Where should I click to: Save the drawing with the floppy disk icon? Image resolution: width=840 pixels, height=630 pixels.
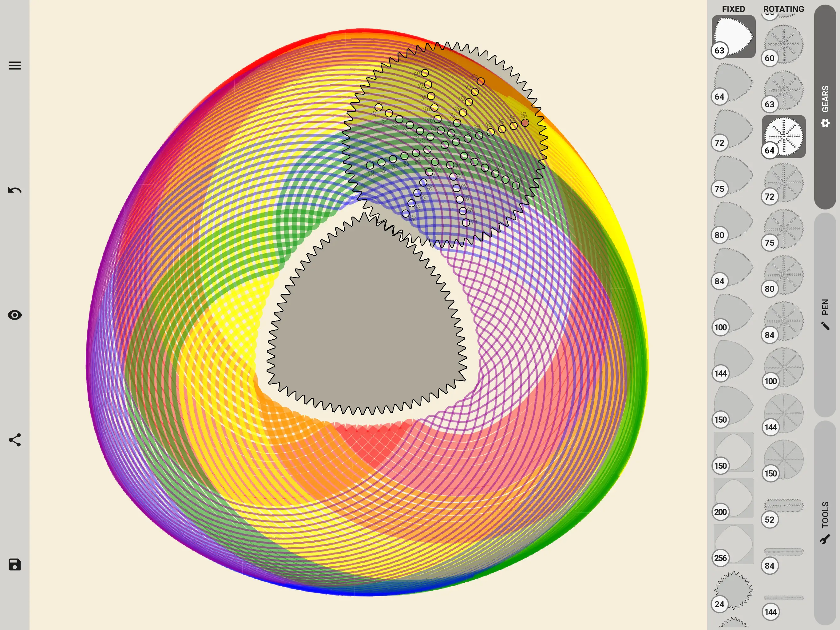pyautogui.click(x=15, y=565)
